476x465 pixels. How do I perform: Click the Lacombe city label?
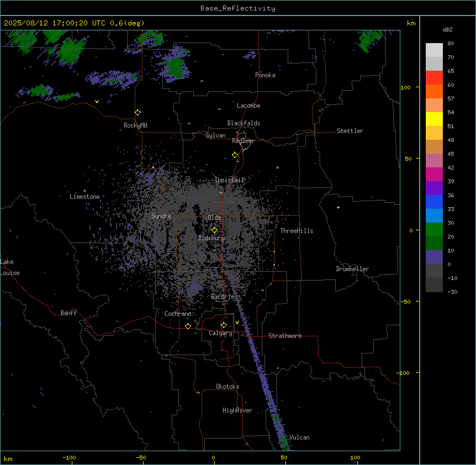(248, 105)
